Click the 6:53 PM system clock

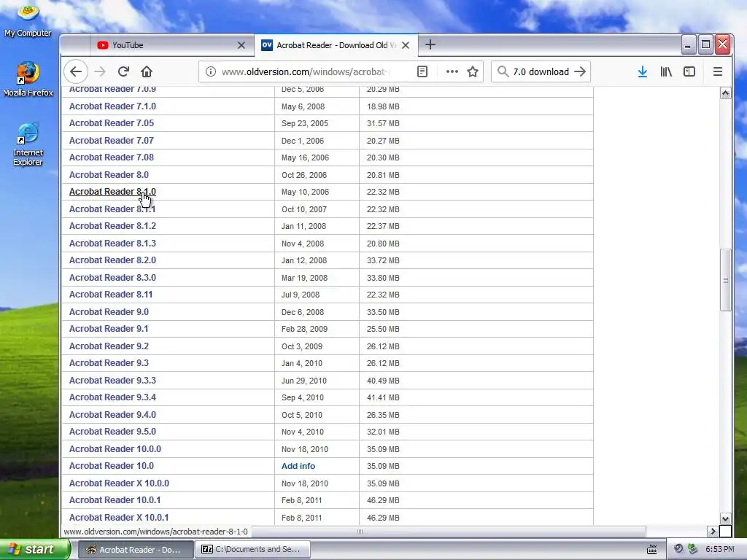click(720, 550)
